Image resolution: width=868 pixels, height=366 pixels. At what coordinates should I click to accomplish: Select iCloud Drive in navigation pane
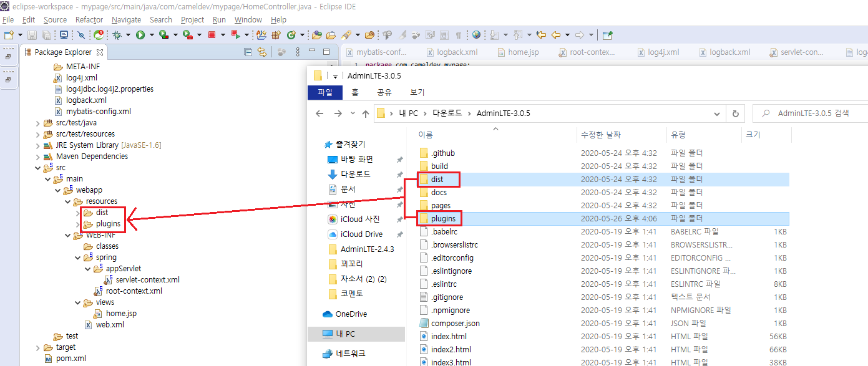pos(361,234)
